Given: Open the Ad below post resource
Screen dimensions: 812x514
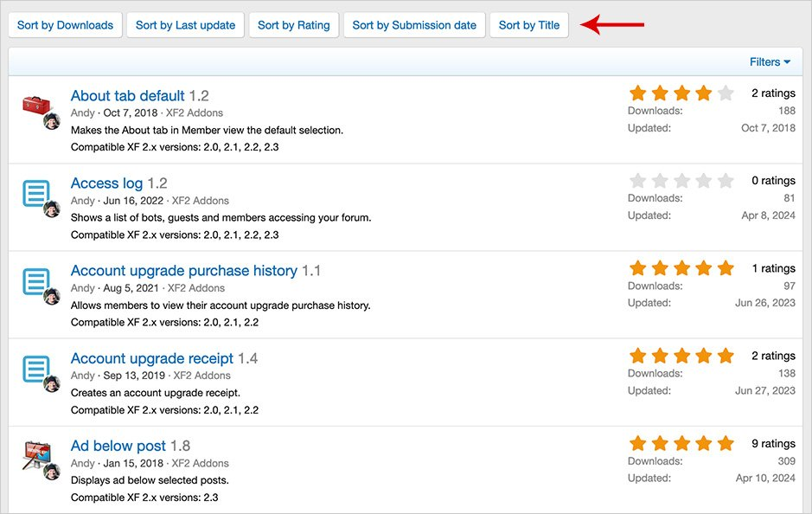Looking at the screenshot, I should (118, 446).
